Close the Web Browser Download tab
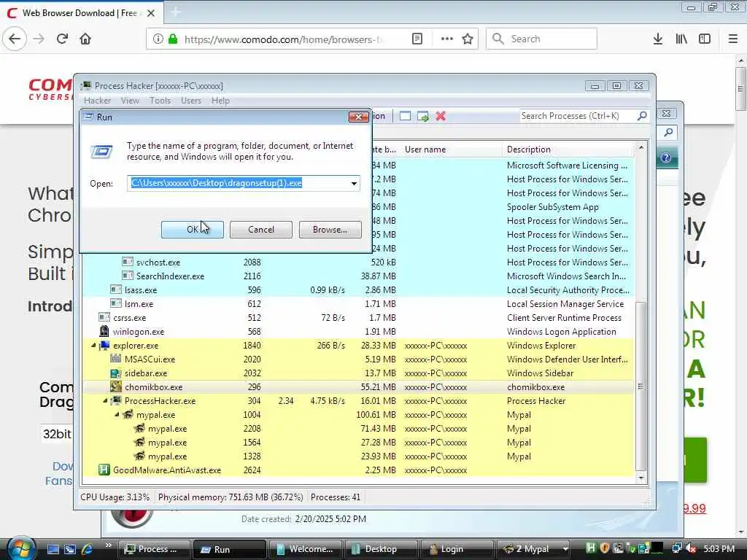 [151, 13]
